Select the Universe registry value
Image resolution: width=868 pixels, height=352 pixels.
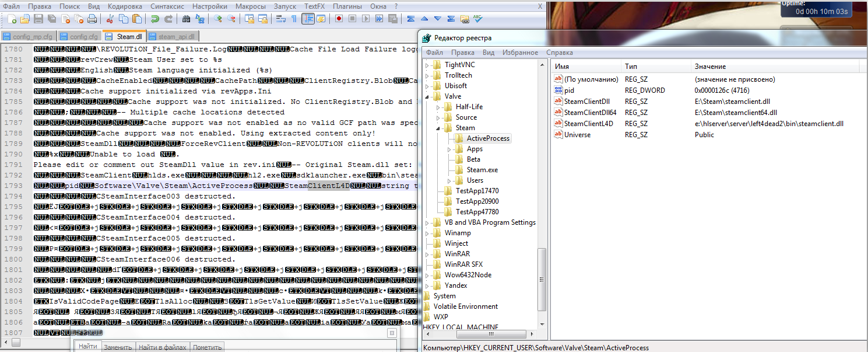pyautogui.click(x=577, y=135)
